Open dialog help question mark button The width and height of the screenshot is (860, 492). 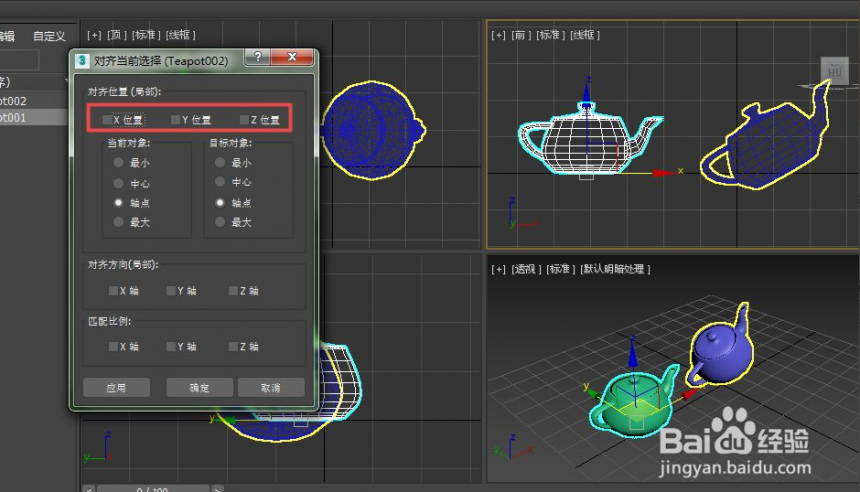coord(258,56)
